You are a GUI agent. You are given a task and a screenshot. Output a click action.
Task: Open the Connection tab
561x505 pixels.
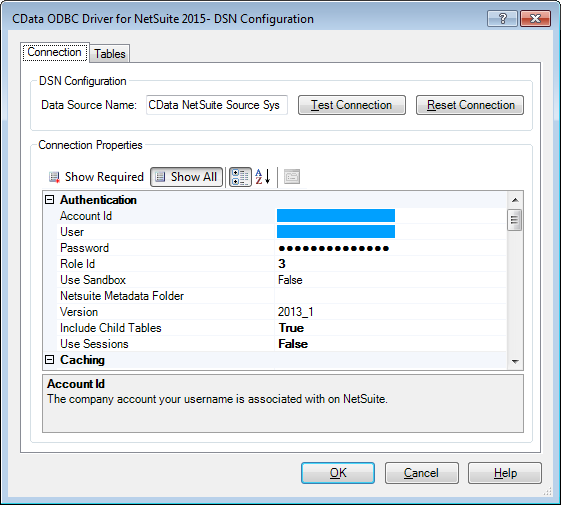pyautogui.click(x=54, y=52)
